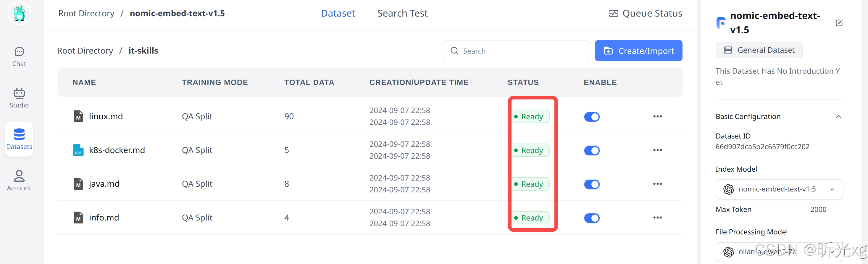This screenshot has height=264, width=868.
Task: Click the Datasets sidebar icon
Action: 19,139
